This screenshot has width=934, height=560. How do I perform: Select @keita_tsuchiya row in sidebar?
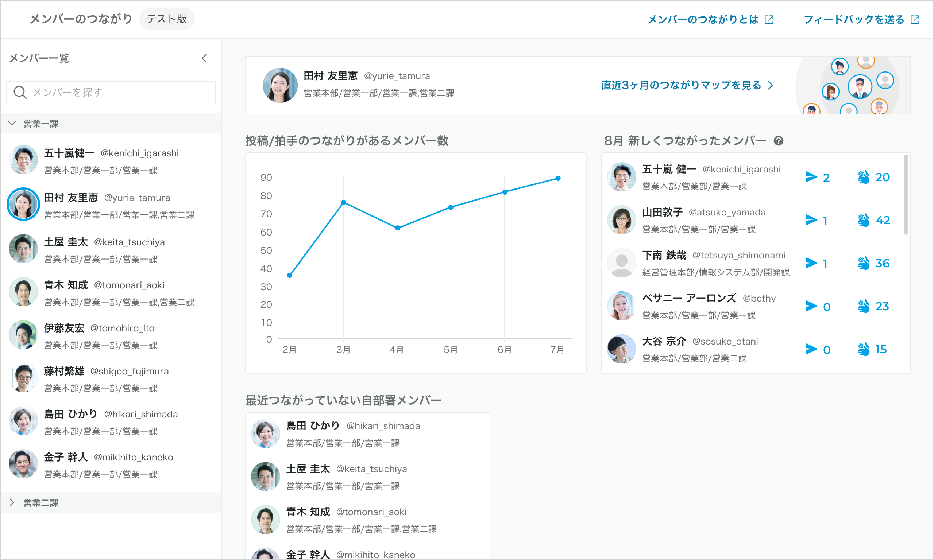tap(111, 249)
